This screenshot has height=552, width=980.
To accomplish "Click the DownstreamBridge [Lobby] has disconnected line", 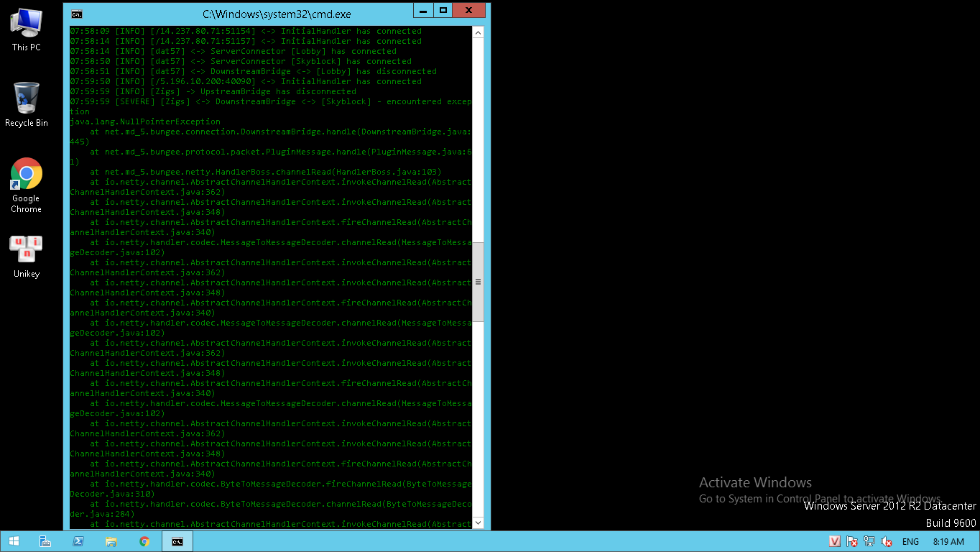I will point(253,71).
